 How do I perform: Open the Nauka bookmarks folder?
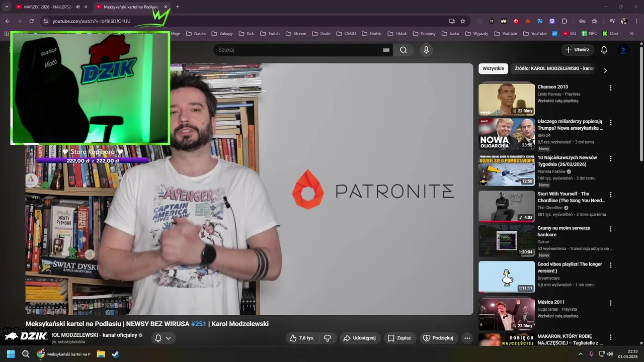(x=196, y=34)
